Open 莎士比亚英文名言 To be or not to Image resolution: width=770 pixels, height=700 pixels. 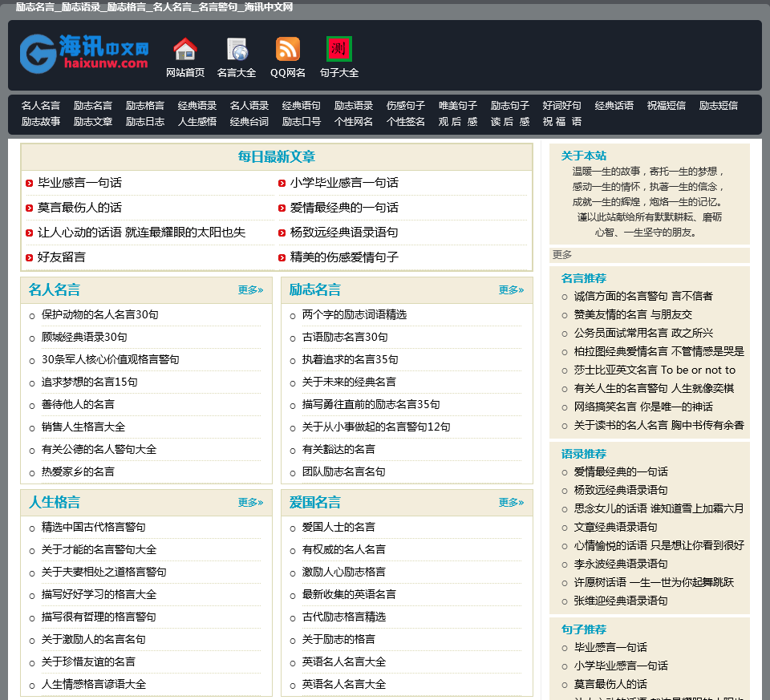655,370
